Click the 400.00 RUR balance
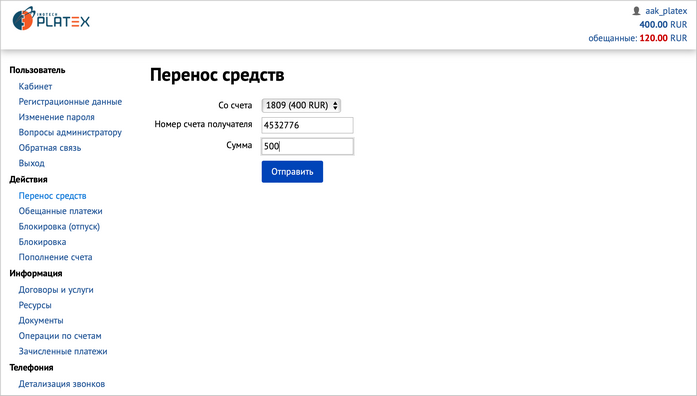 [x=663, y=24]
